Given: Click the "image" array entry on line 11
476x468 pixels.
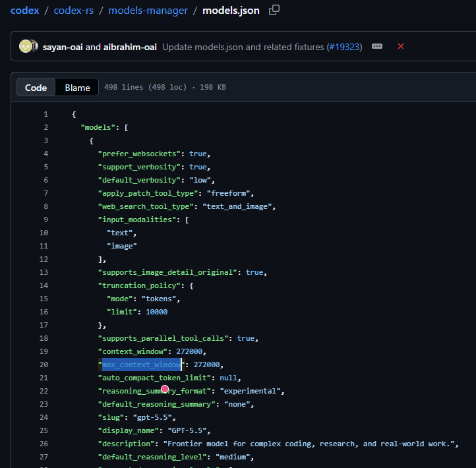Looking at the screenshot, I should click(122, 246).
